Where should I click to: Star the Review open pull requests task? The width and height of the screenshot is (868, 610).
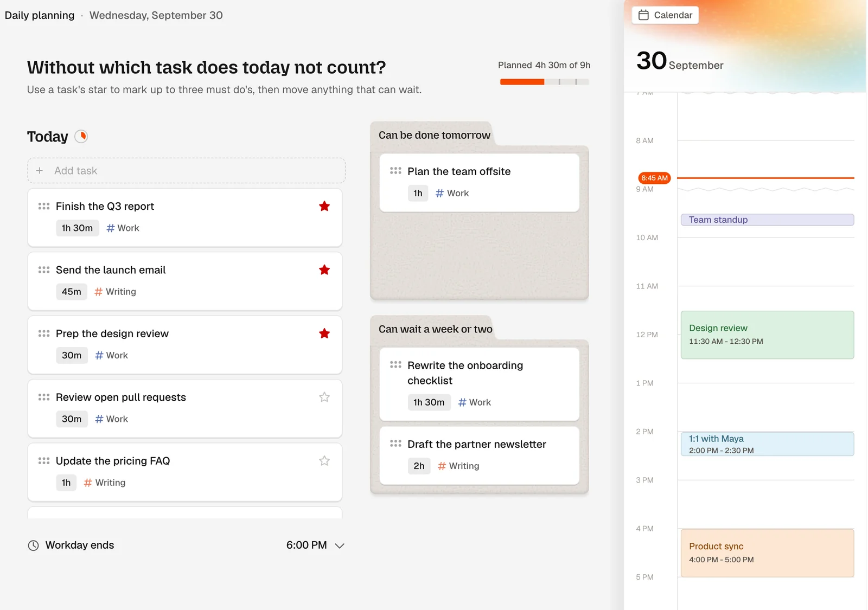(324, 397)
